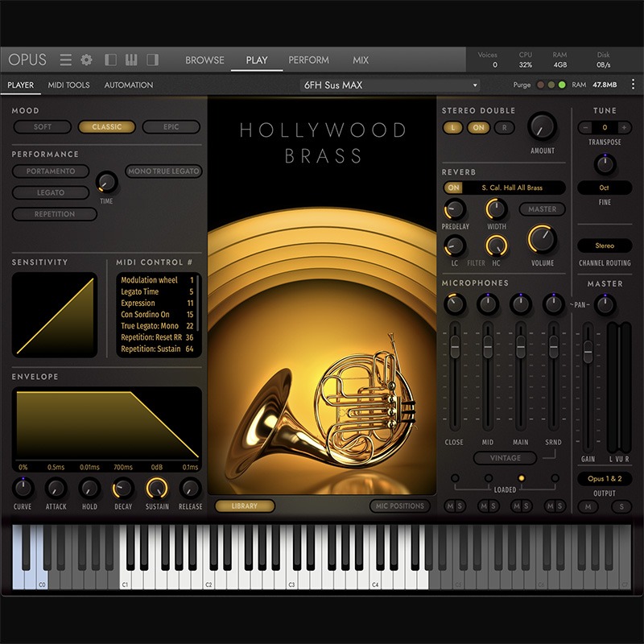644x644 pixels.
Task: Enable Portamento performance mode
Action: click(51, 171)
